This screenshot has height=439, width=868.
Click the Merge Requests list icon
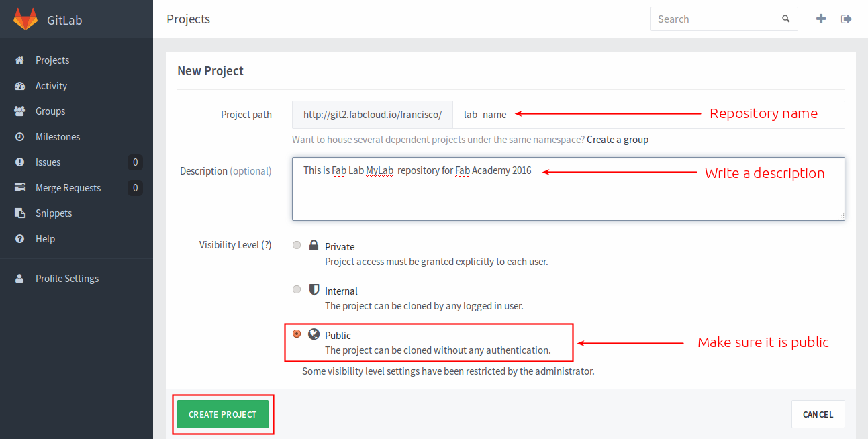(20, 188)
